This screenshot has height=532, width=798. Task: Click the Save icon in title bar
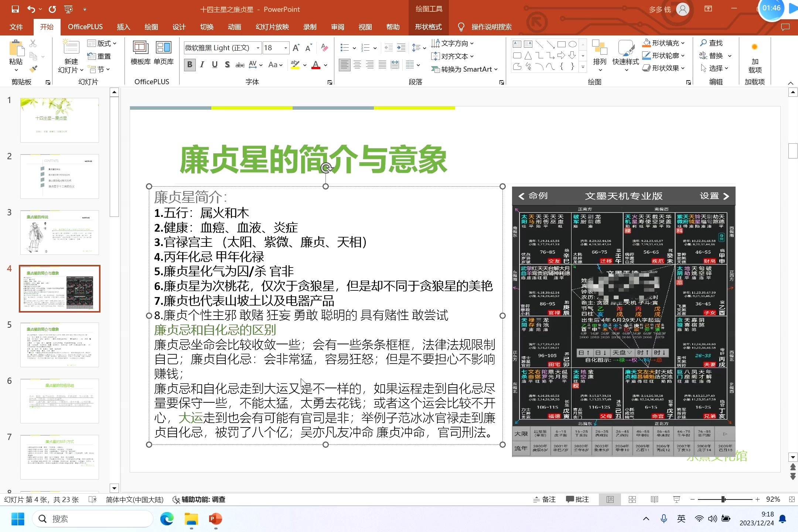15,9
